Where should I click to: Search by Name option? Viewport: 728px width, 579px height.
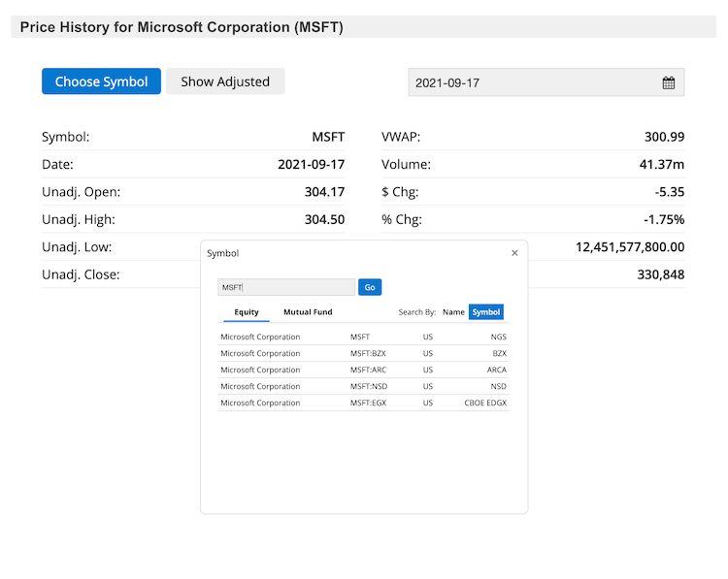(x=453, y=312)
